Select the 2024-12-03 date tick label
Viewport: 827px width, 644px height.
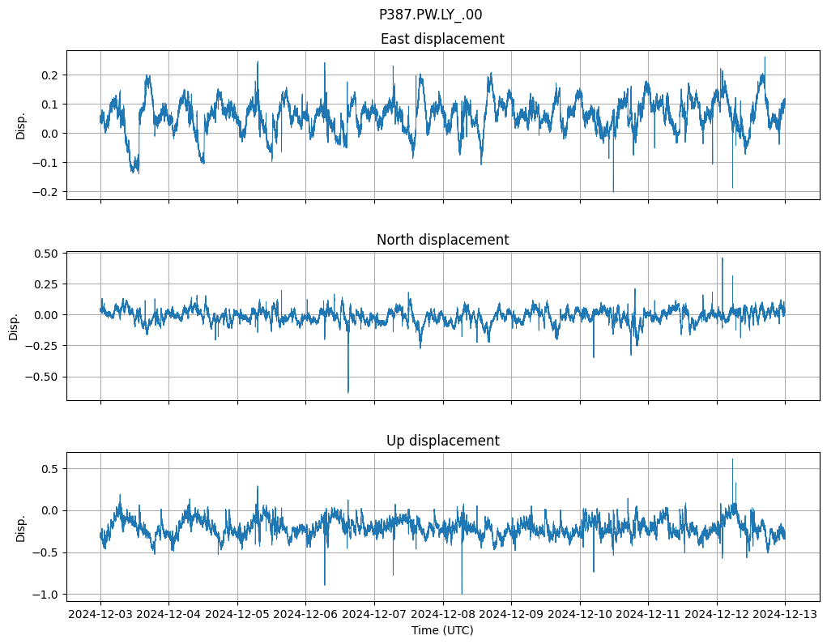[100, 615]
